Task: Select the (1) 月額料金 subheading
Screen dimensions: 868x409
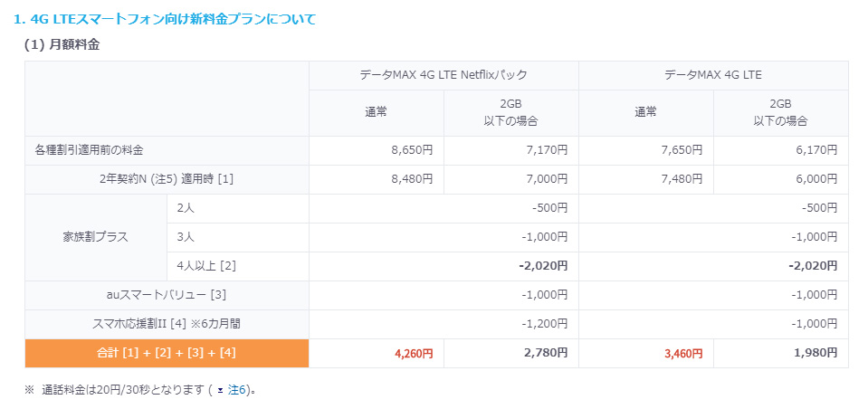Action: click(61, 43)
